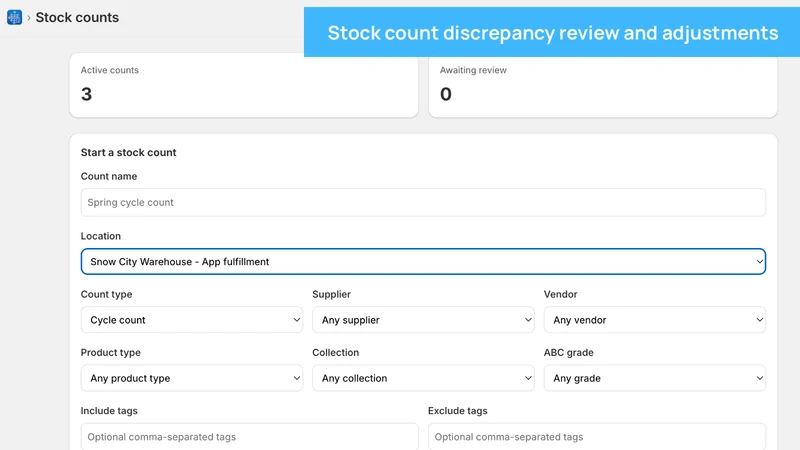
Task: Focus the Exclude tags input
Action: tap(597, 437)
